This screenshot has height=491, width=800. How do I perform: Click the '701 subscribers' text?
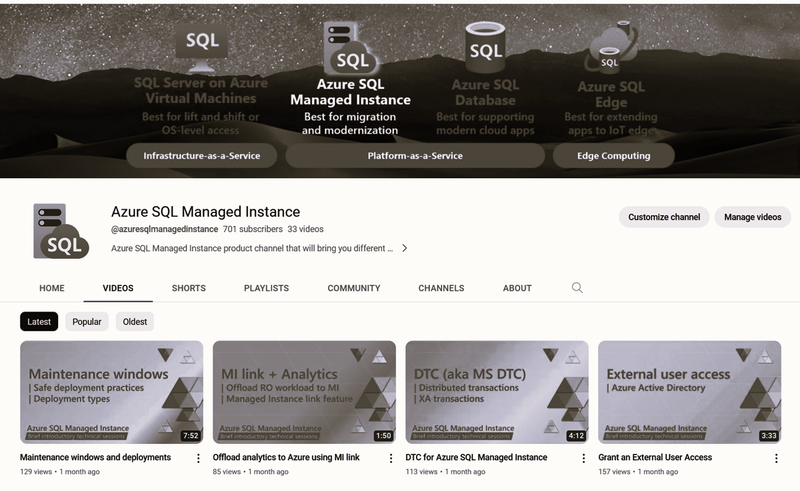coord(253,229)
